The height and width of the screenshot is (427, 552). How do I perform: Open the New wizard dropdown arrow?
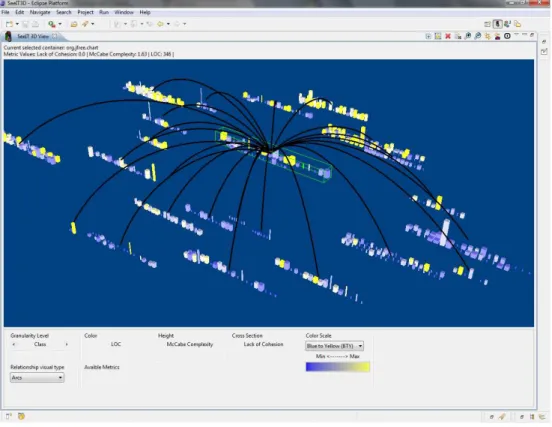[17, 24]
